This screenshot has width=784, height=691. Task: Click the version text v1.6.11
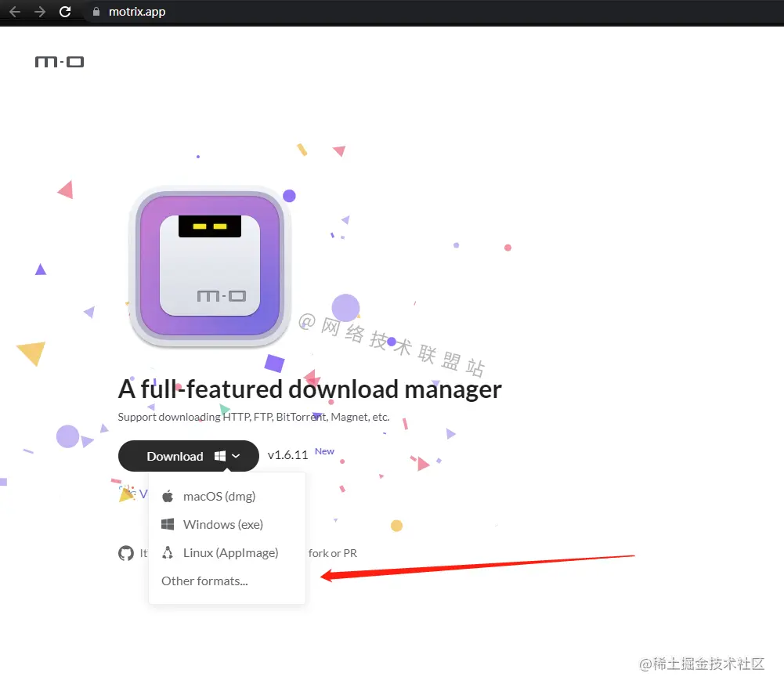287,455
